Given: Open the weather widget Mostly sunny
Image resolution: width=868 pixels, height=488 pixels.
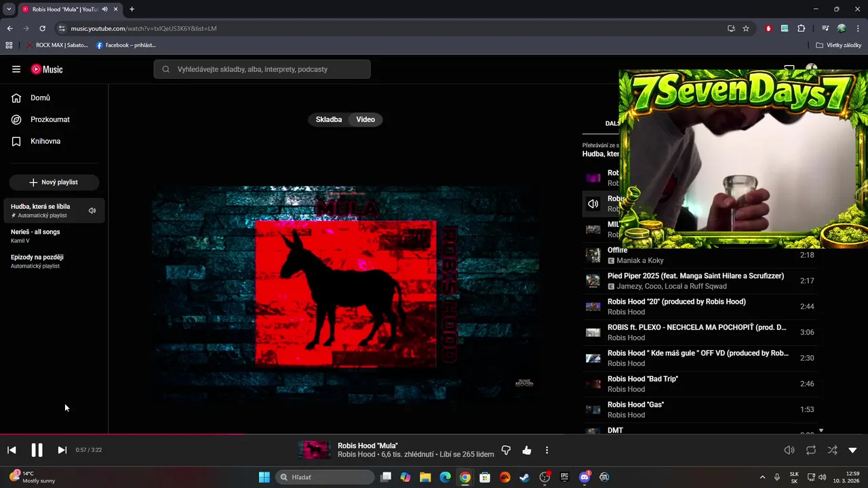Looking at the screenshot, I should coord(33,477).
